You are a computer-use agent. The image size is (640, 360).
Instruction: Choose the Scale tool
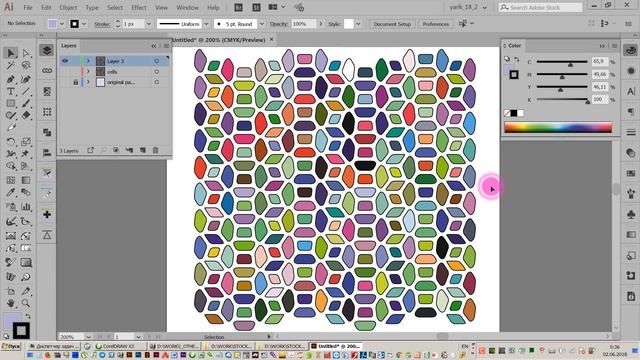[26, 142]
